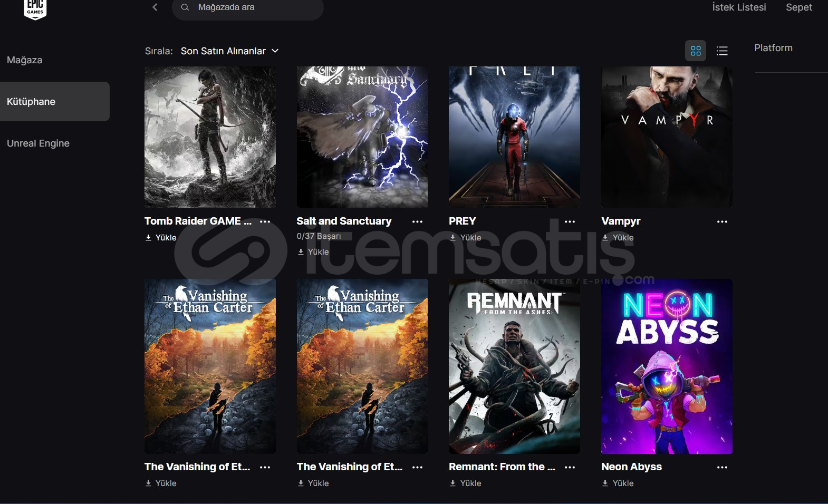
Task: Open more options for Tomb Raider
Action: [265, 221]
